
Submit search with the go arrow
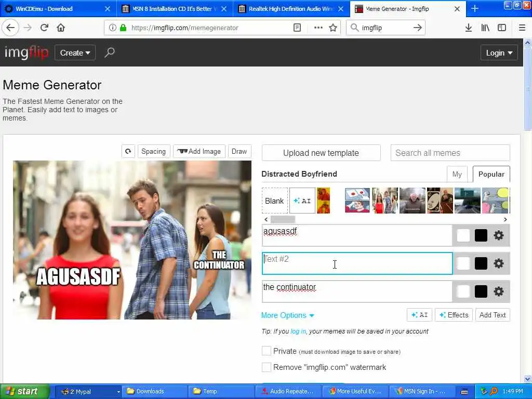point(418,28)
